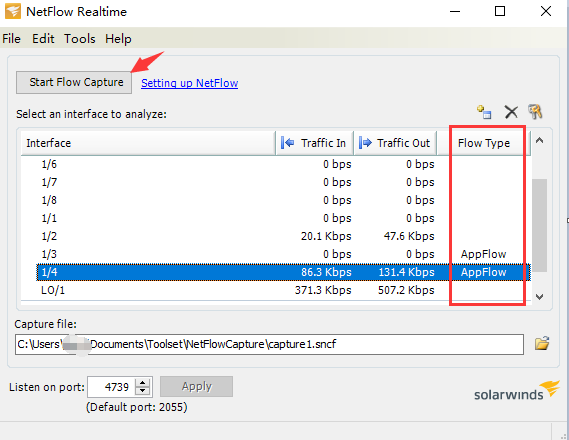Maximize the NetFlow Realtime window

[x=500, y=12]
